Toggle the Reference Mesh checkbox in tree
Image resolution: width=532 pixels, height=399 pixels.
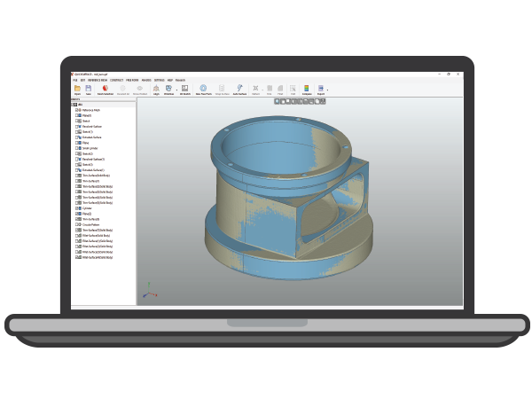(x=78, y=110)
